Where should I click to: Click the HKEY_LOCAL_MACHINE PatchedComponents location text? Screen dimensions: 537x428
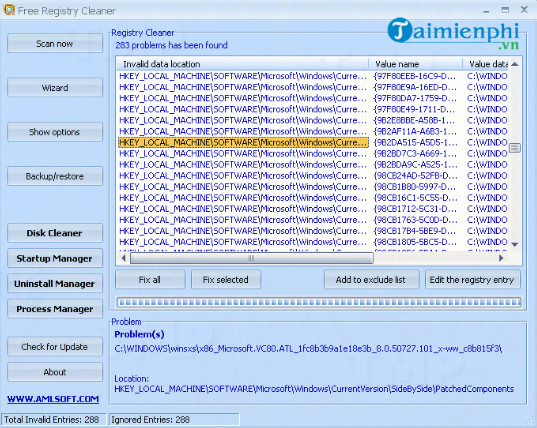(x=314, y=389)
